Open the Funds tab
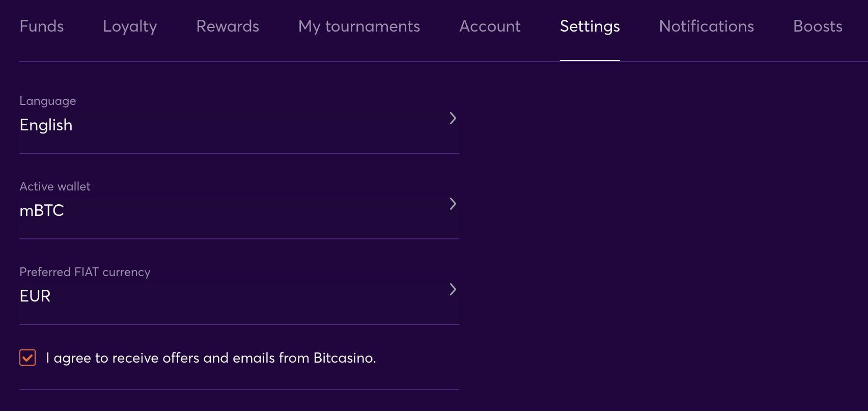This screenshot has width=868, height=411. pyautogui.click(x=42, y=26)
